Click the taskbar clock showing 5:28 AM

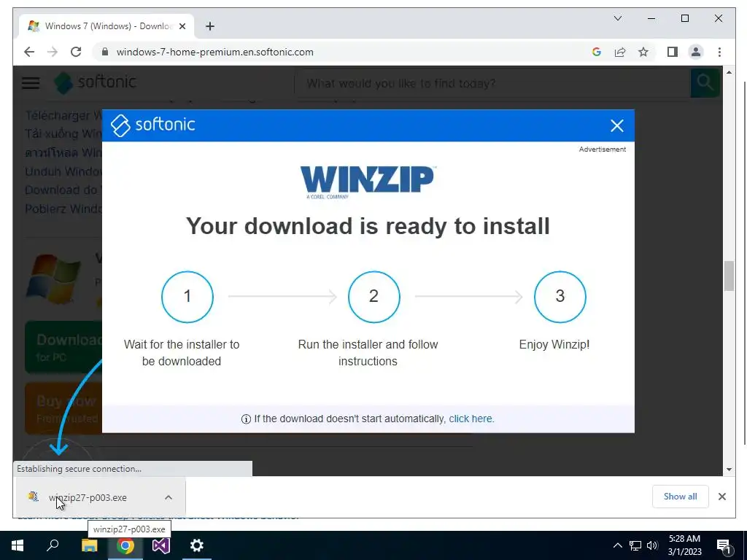click(x=684, y=545)
